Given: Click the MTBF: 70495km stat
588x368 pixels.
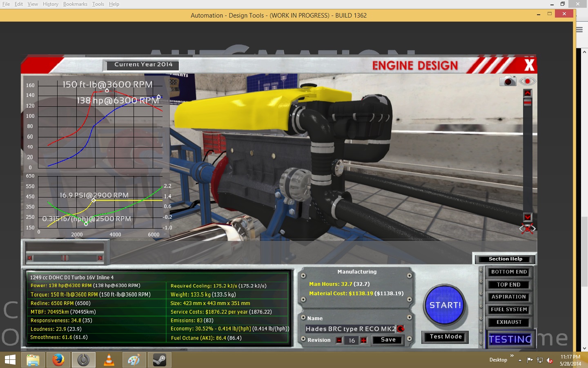Looking at the screenshot, I should click(x=63, y=312).
